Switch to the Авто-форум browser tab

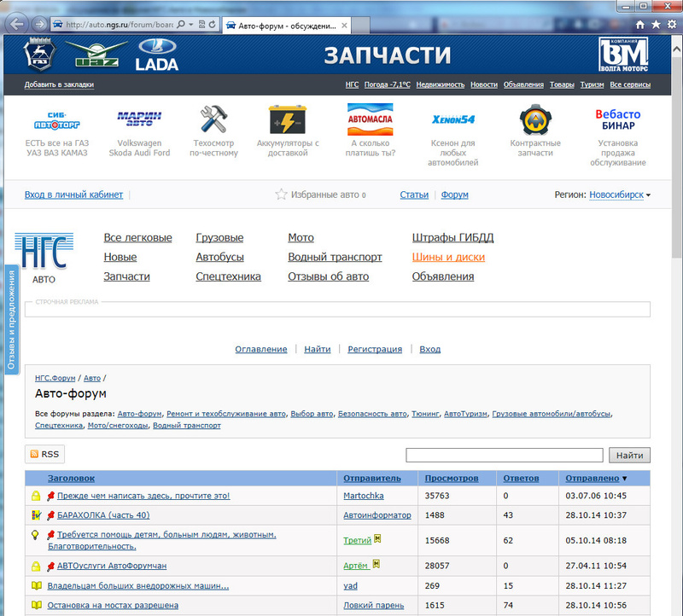click(x=277, y=25)
